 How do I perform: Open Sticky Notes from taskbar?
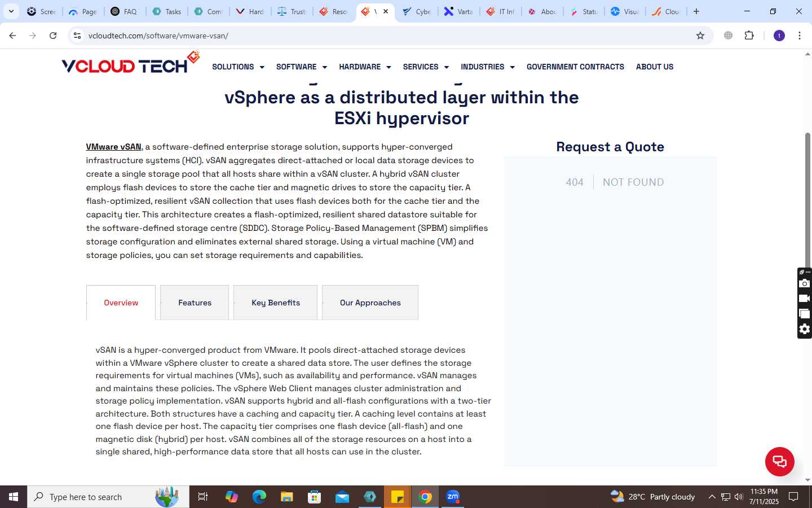398,497
